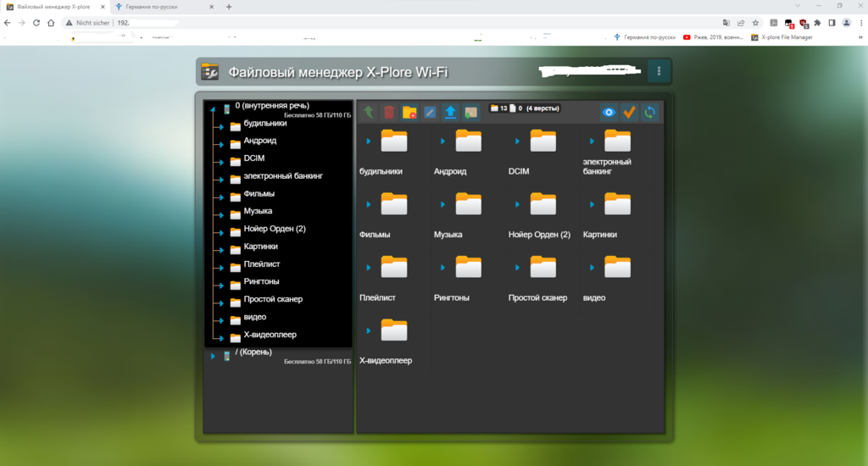868x466 pixels.
Task: Open the Фильмы folder icon in the grid
Action: 394,203
